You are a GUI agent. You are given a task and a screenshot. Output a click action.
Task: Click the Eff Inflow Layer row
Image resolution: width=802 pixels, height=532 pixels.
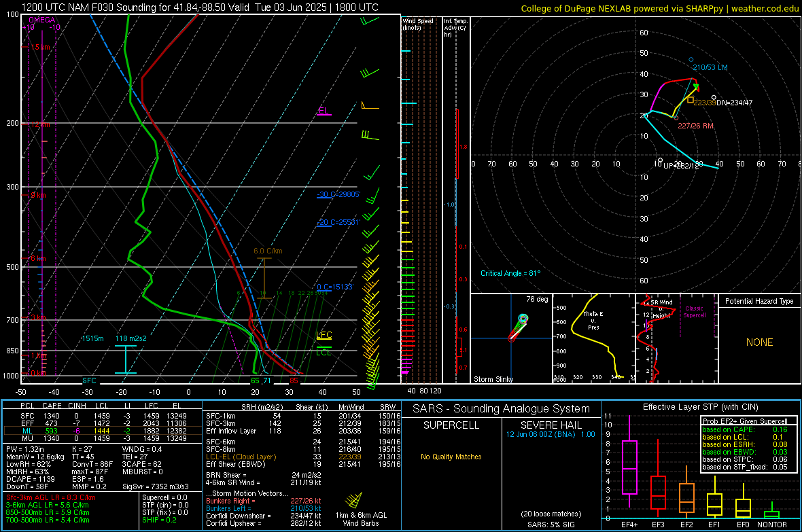[303, 431]
